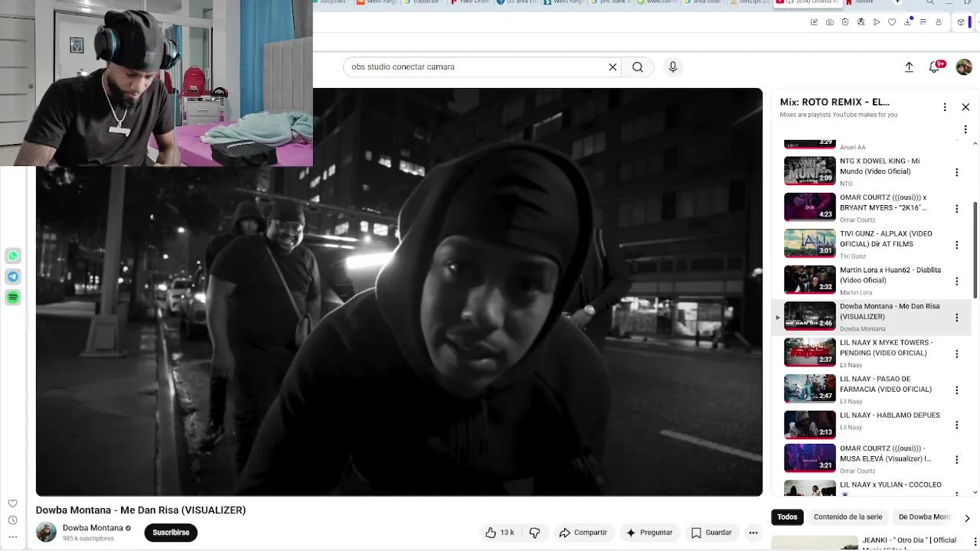The image size is (980, 551).
Task: Click Suscribirse button
Action: point(171,533)
